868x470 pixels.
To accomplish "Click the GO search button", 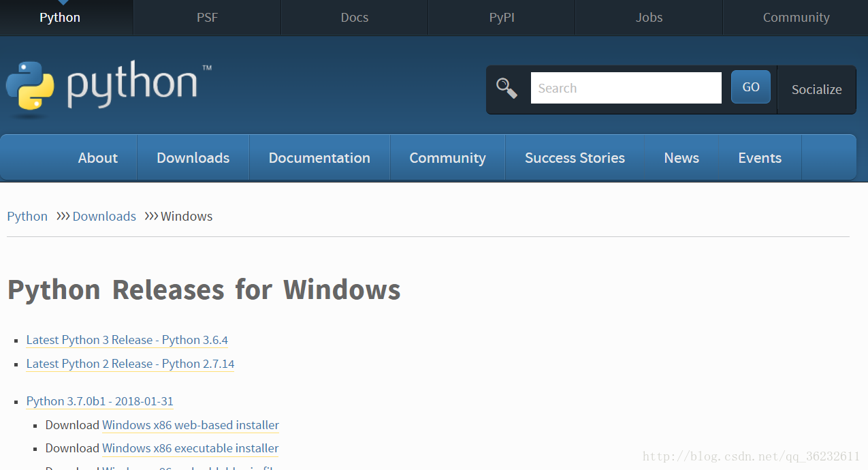I will click(751, 87).
